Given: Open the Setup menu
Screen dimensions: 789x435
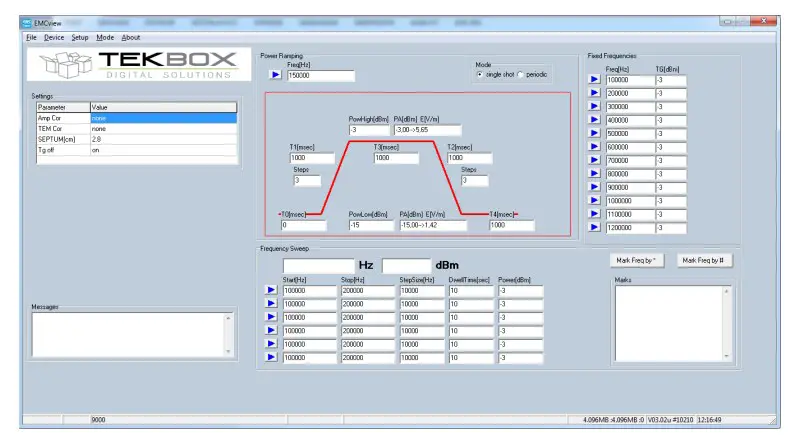Looking at the screenshot, I should pos(80,37).
